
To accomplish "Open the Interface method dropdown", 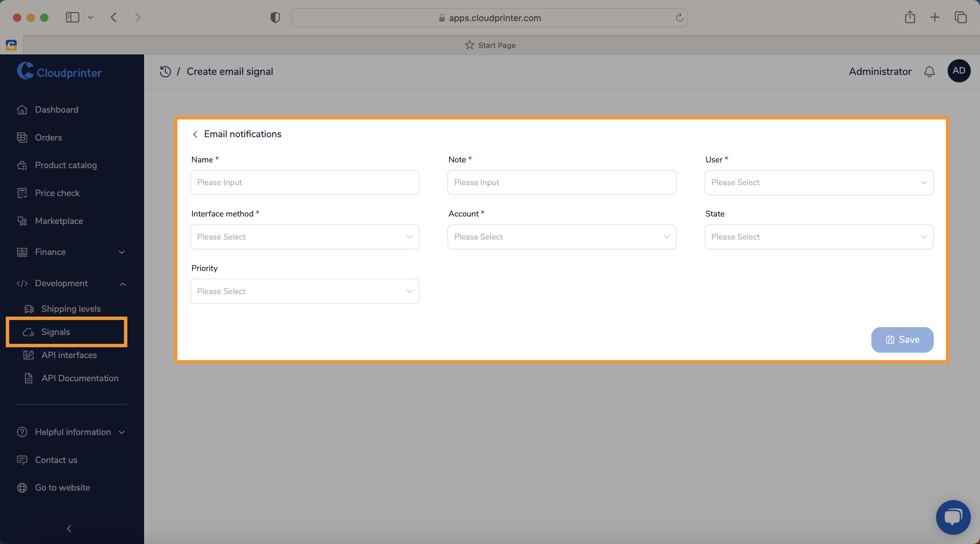I will 305,237.
